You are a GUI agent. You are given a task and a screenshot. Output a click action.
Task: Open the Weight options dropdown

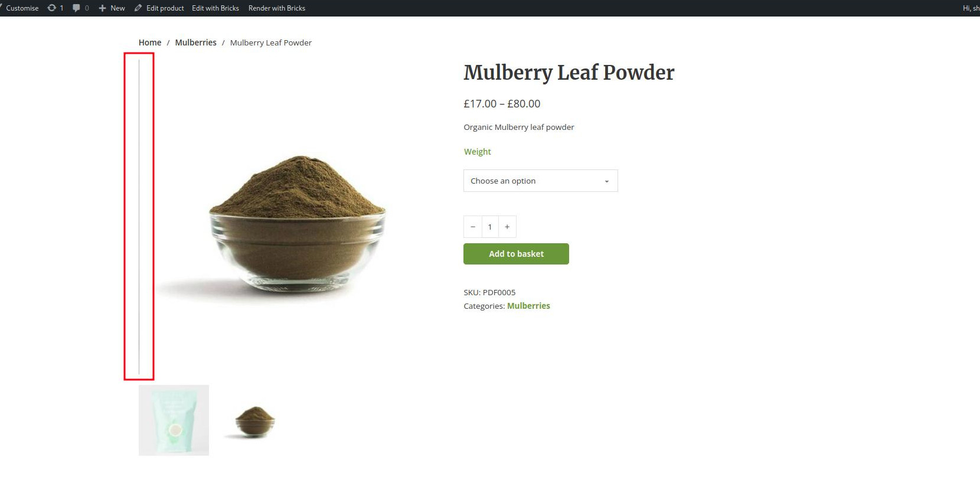(541, 181)
